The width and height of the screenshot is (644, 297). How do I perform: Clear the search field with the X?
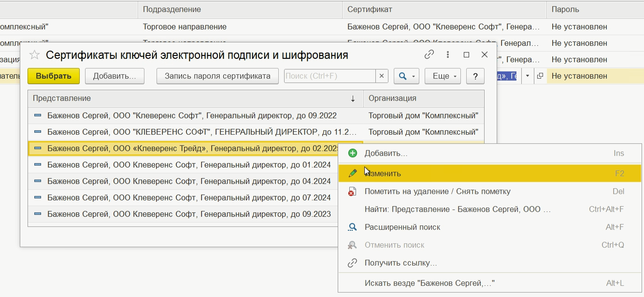click(382, 76)
